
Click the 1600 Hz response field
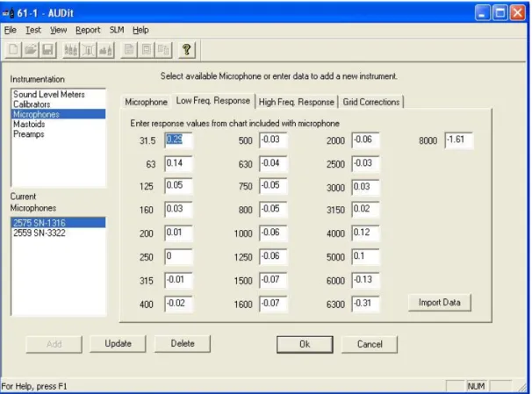coord(273,304)
